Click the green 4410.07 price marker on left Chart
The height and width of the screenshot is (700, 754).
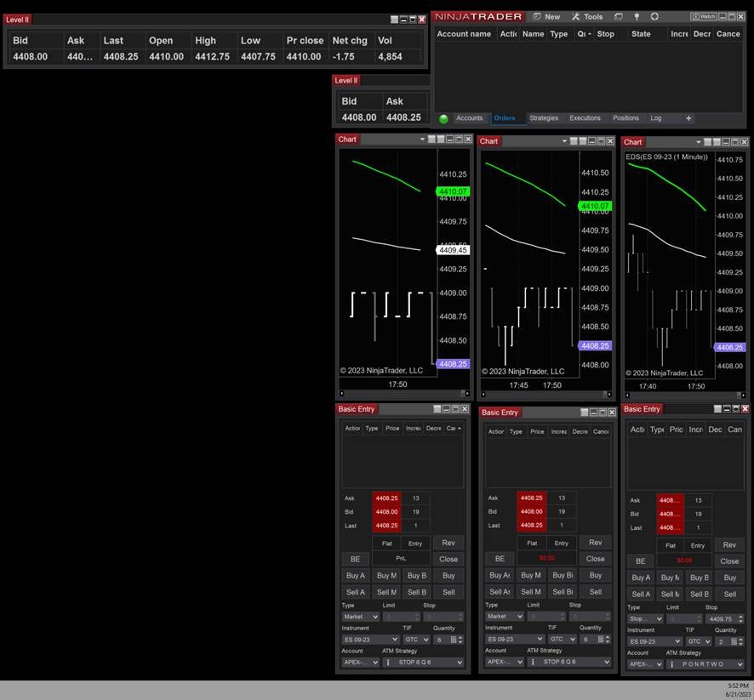[453, 191]
